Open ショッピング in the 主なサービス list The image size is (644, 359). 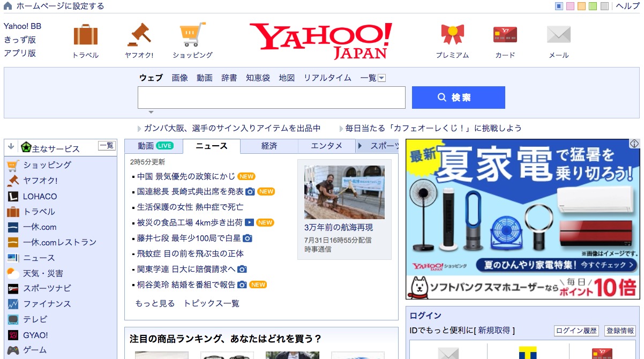pos(47,165)
